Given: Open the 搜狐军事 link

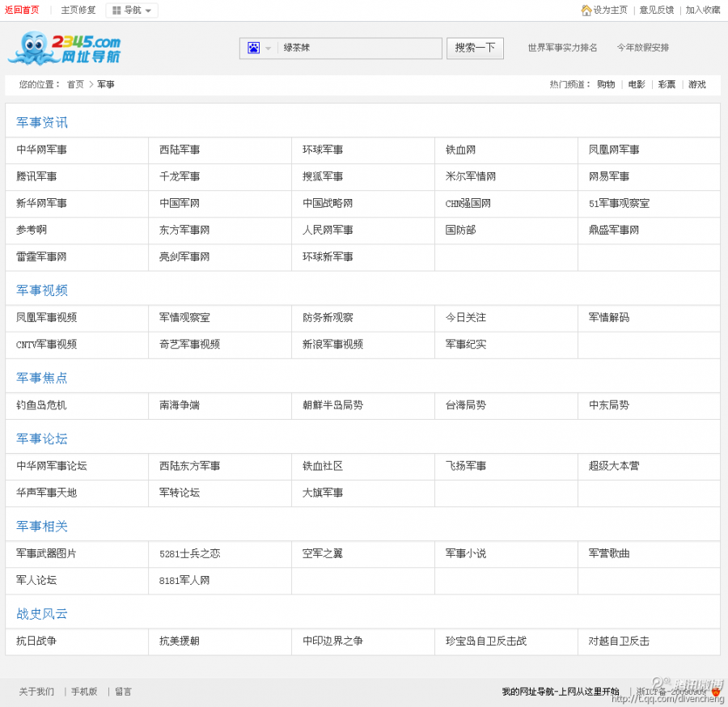Looking at the screenshot, I should point(323,176).
